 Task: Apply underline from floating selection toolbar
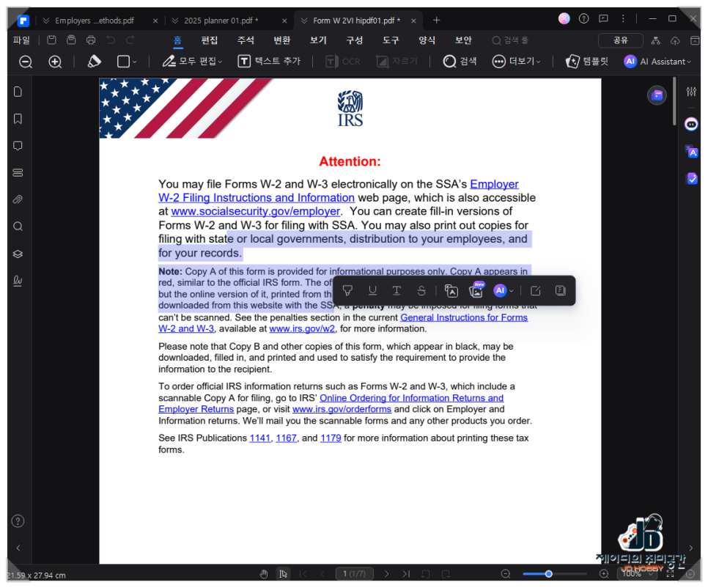372,291
